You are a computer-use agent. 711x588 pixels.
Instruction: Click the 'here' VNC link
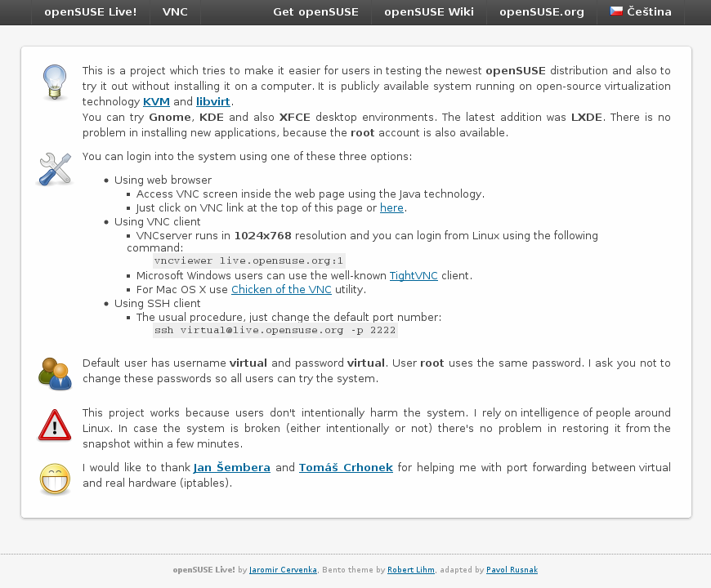391,208
